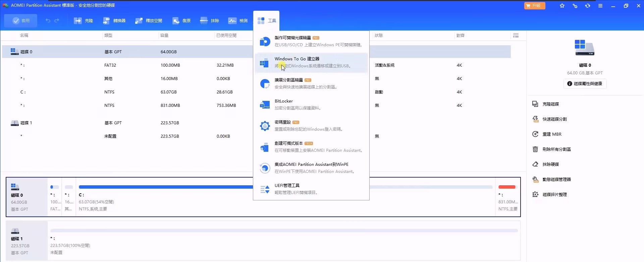Click the star favorite icon in title bar

pos(562,6)
